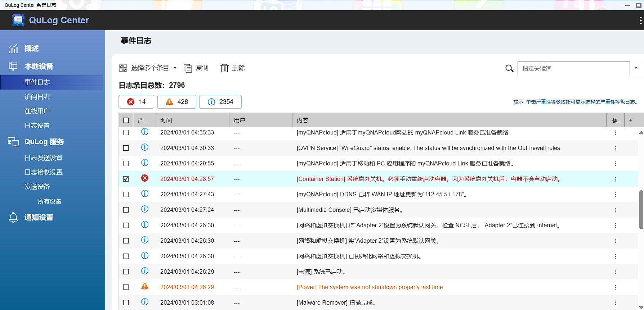Sort by the 用户 column header
644x310 pixels.
[x=260, y=120]
